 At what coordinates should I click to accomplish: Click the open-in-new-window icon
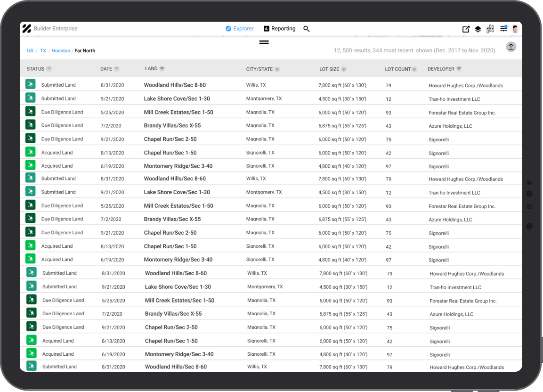[466, 29]
